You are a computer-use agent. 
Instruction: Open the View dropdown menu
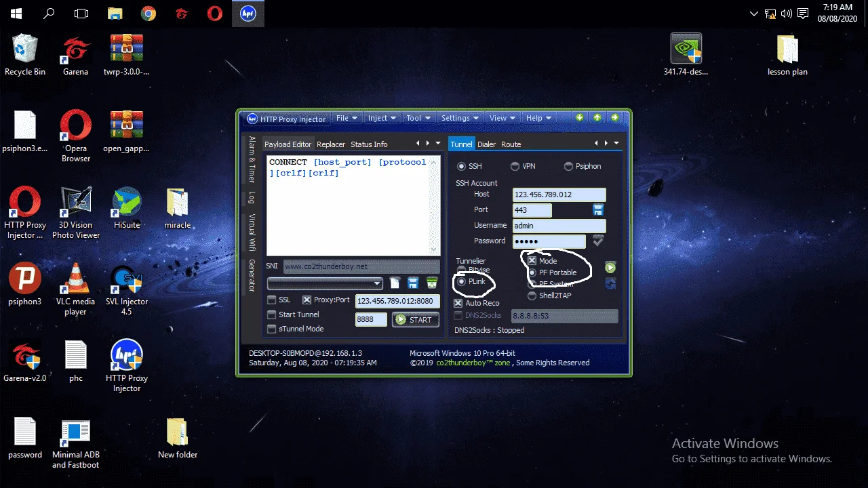(502, 118)
